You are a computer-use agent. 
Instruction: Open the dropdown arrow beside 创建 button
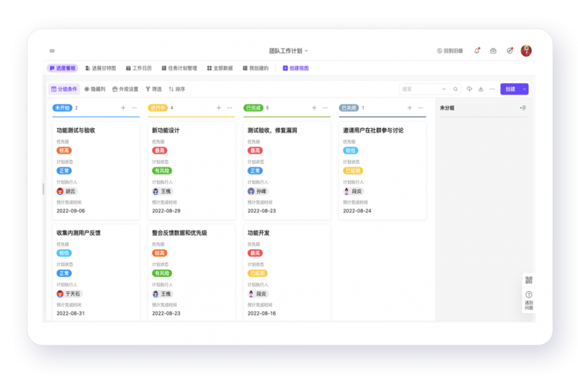click(524, 89)
